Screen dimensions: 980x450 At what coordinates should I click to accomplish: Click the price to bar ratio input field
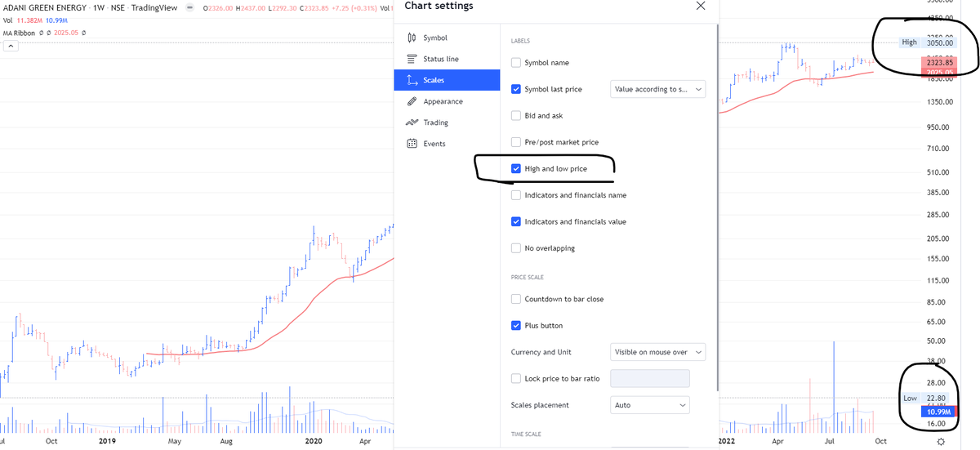[650, 378]
